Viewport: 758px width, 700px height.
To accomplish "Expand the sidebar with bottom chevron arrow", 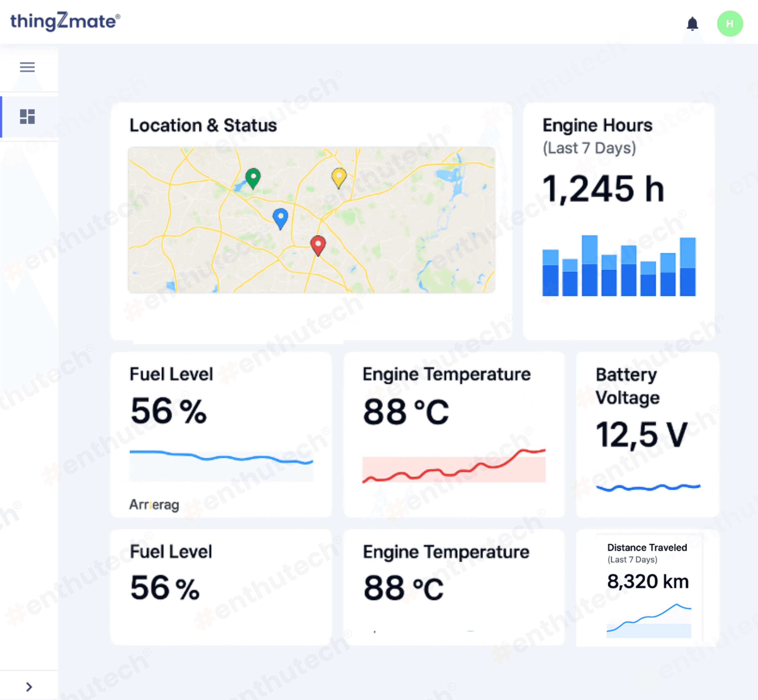I will (x=29, y=687).
